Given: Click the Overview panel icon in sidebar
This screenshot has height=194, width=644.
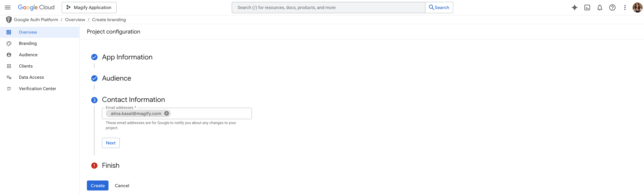Looking at the screenshot, I should click(x=9, y=32).
